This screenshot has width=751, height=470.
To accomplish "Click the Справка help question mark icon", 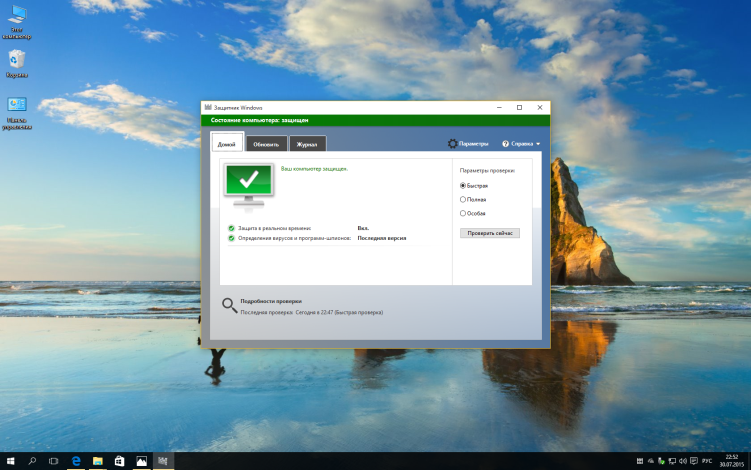I will click(505, 144).
